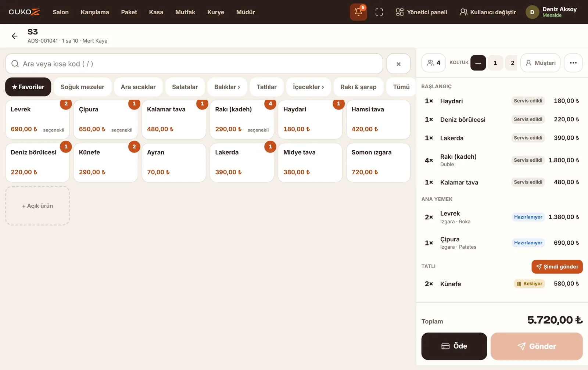Open the Salon menu
The width and height of the screenshot is (588, 370).
click(x=61, y=12)
